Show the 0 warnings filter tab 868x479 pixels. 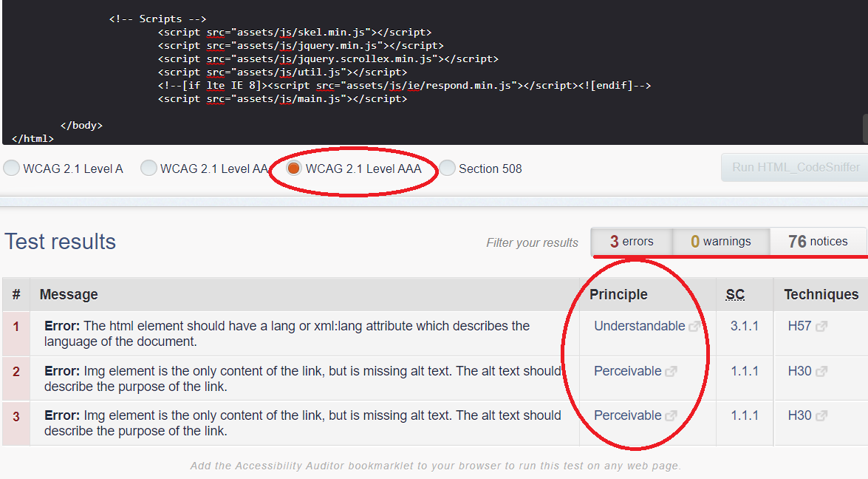click(720, 242)
